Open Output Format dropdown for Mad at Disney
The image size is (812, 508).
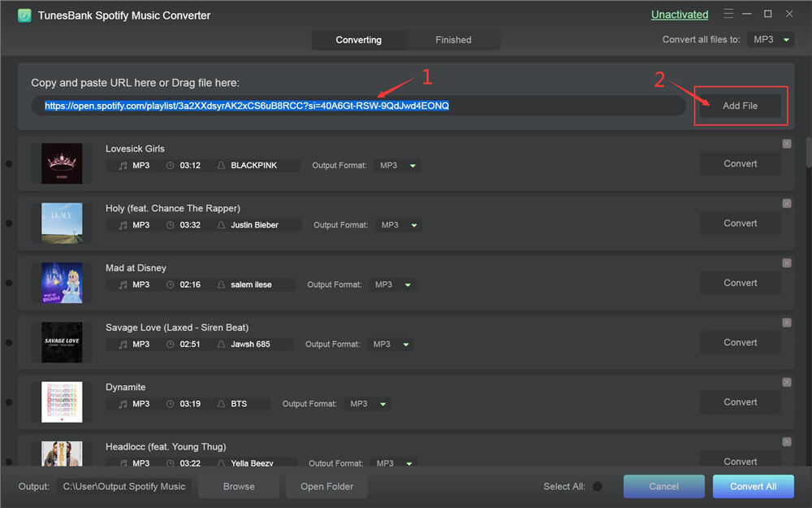(392, 284)
